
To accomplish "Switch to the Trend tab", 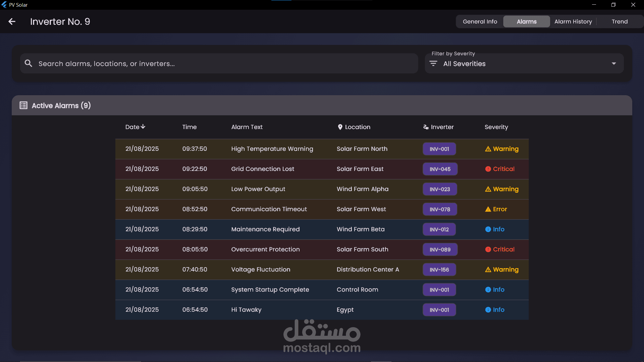I will click(620, 21).
